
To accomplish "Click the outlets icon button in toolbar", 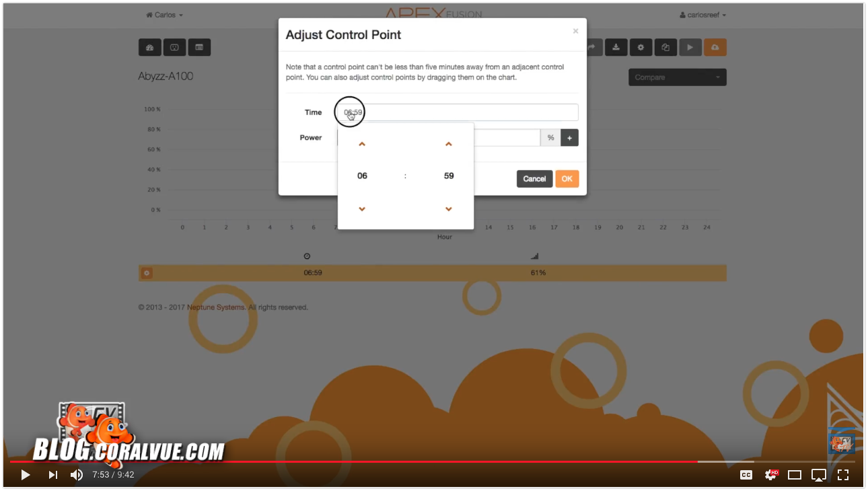I will pos(174,47).
